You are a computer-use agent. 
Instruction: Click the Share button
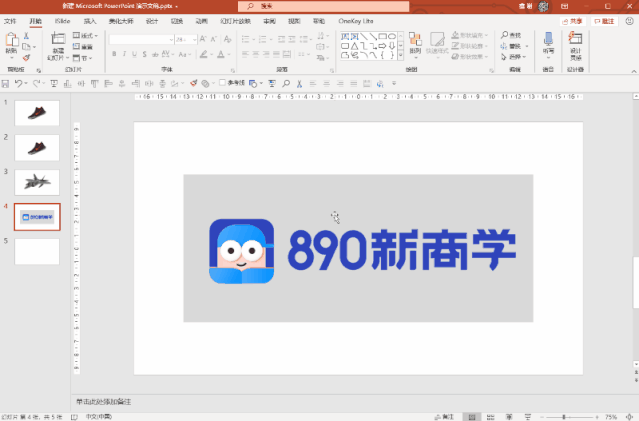[x=573, y=21]
